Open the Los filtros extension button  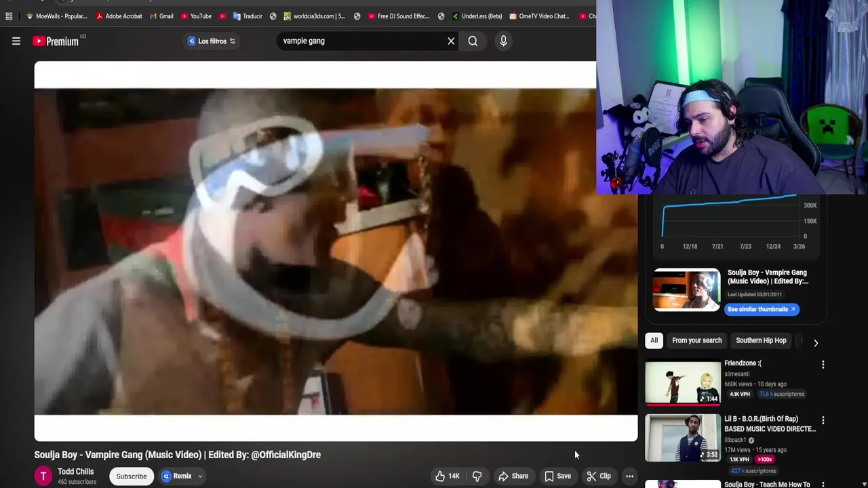coord(212,41)
